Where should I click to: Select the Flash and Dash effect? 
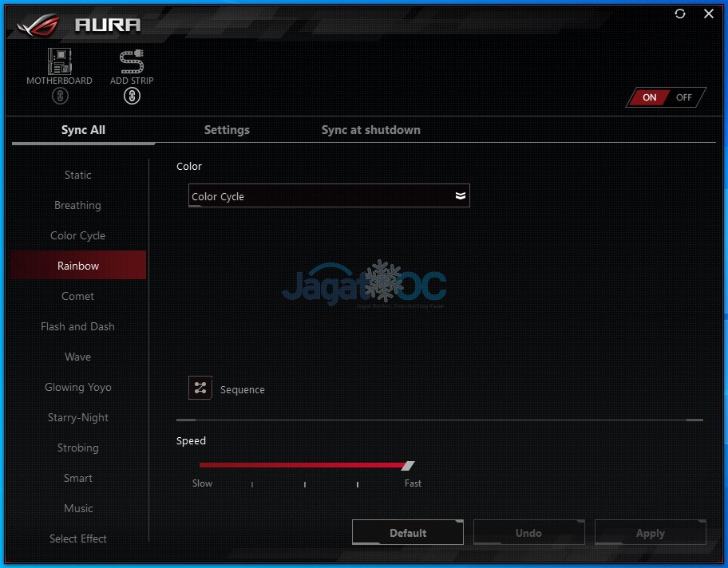(x=77, y=326)
